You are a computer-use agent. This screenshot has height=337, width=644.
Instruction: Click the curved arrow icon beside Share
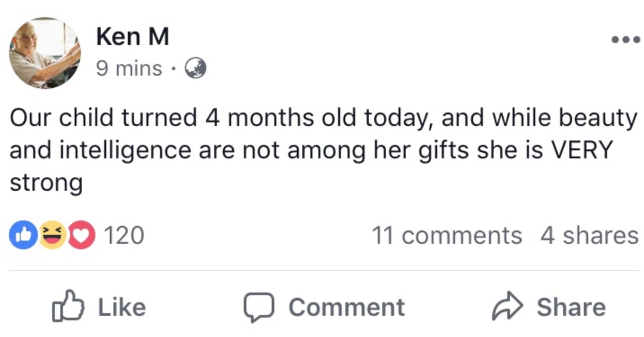tap(508, 307)
